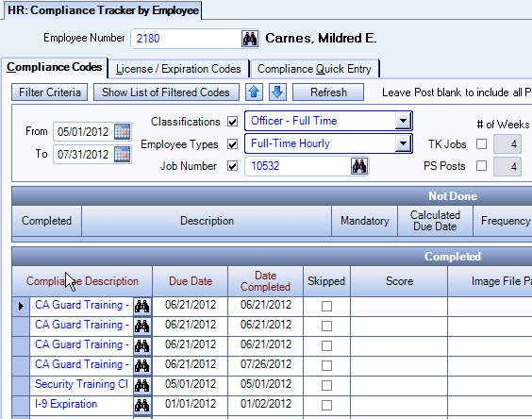Expand the Full-Time Hourly employee type dropdown
The width and height of the screenshot is (532, 419).
click(x=403, y=143)
